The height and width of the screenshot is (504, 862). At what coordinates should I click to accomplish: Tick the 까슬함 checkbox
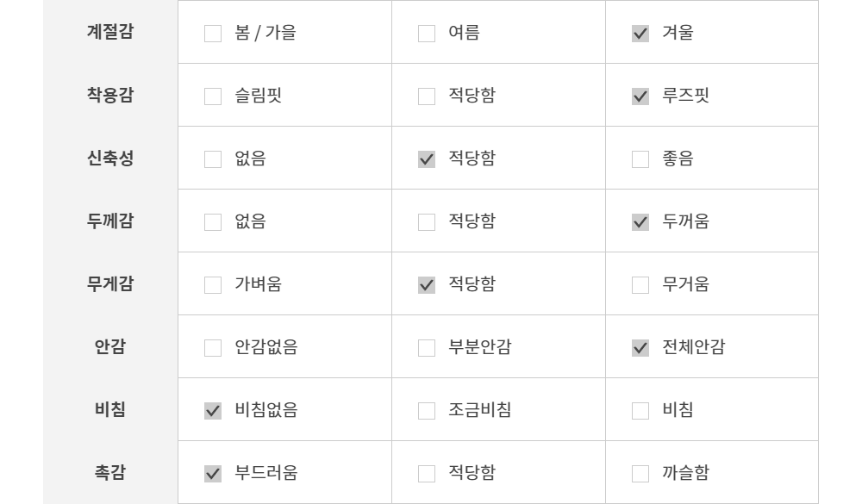[640, 474]
